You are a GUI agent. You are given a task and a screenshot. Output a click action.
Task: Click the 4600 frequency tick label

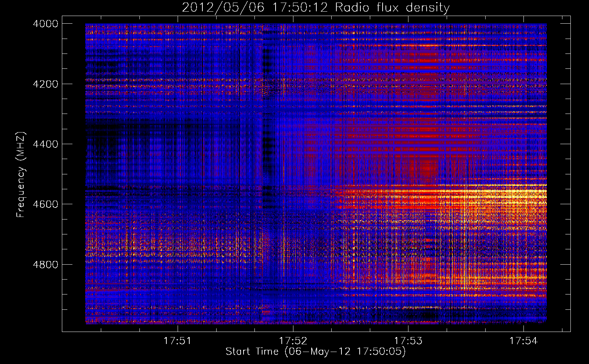46,204
